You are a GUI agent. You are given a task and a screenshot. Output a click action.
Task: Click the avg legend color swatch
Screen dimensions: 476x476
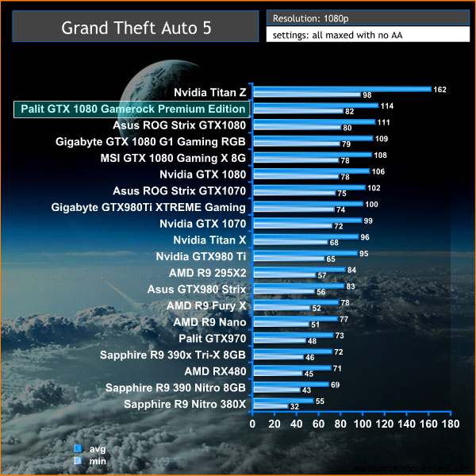(x=79, y=448)
